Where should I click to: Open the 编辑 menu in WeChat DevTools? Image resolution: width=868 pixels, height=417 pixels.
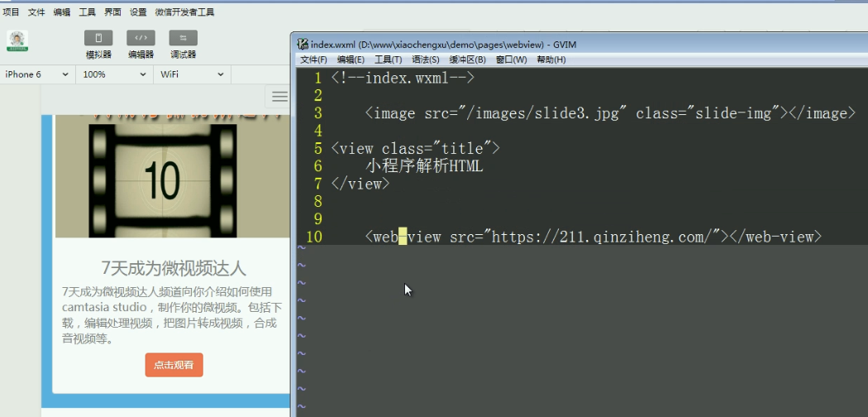[x=62, y=12]
